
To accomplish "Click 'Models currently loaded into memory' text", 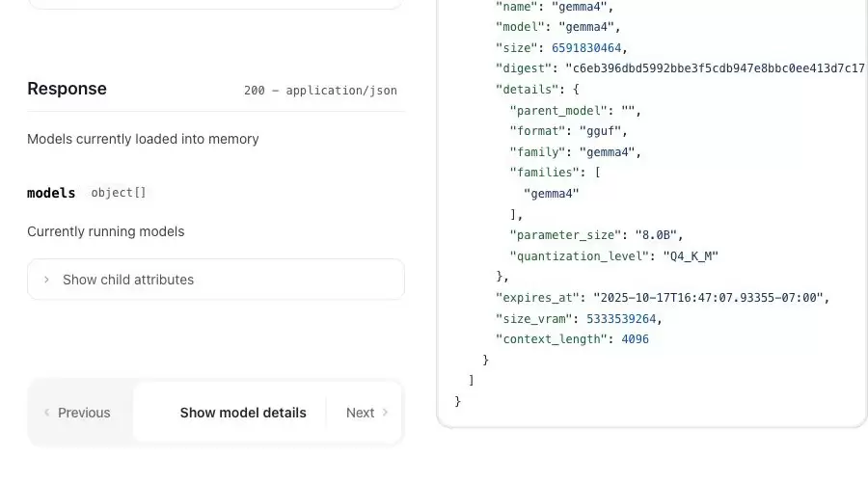I will [143, 139].
